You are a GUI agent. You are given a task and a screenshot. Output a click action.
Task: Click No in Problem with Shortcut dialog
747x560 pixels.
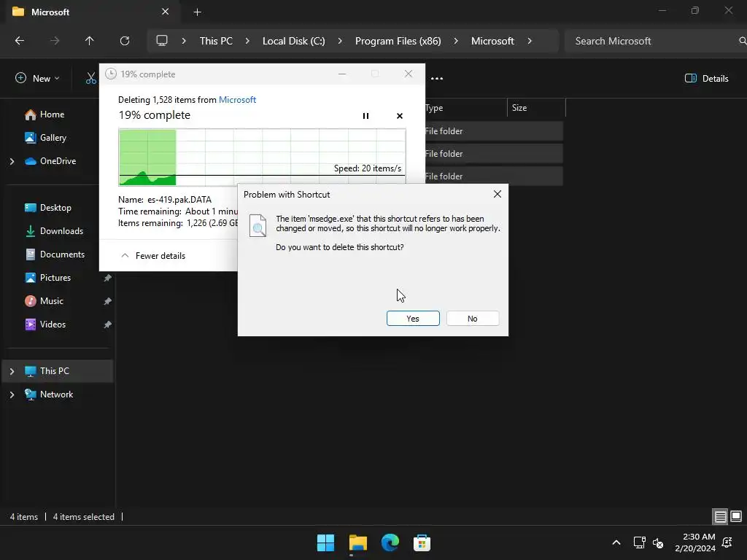point(472,319)
